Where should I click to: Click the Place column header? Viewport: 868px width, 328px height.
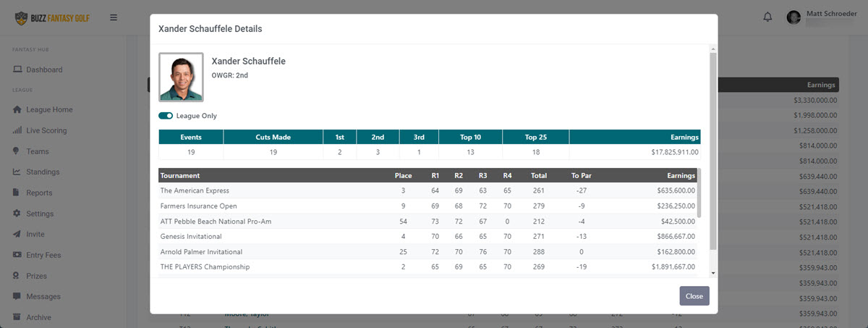(403, 175)
